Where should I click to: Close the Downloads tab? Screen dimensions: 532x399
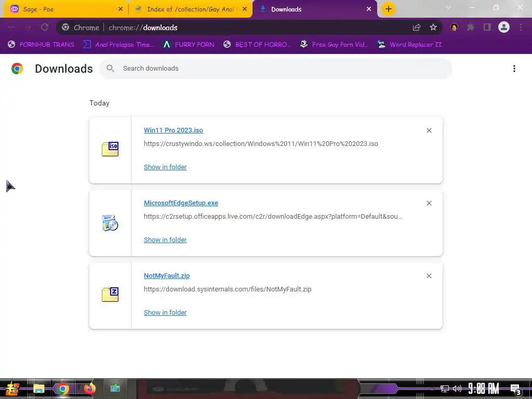369,9
